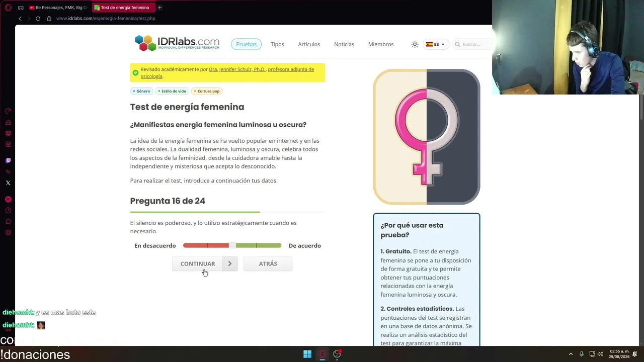The width and height of the screenshot is (644, 362).
Task: Click the CONTINUAR button
Action: [205, 263]
